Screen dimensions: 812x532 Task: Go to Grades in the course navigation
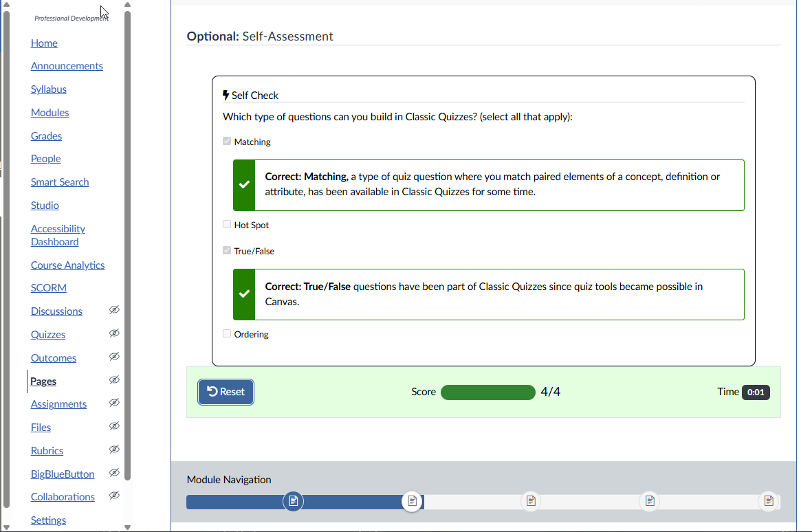(x=47, y=136)
